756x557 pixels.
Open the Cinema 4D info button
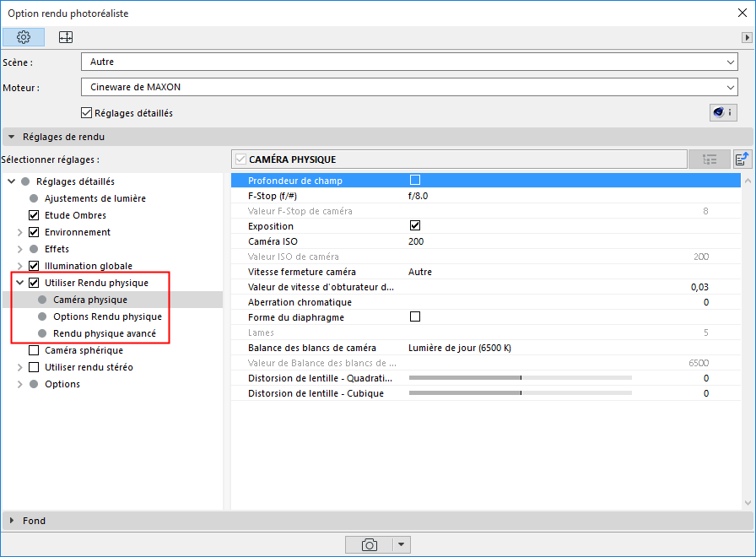[x=723, y=112]
